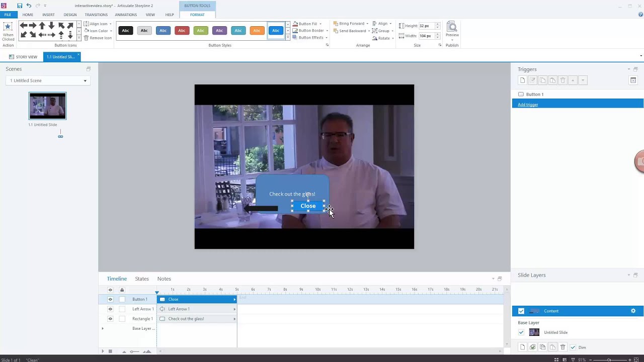Choose the left arrow button icon

(24, 25)
